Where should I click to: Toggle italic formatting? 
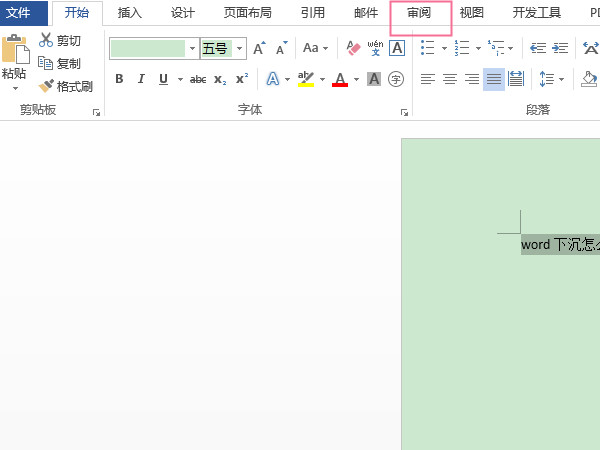pos(141,79)
